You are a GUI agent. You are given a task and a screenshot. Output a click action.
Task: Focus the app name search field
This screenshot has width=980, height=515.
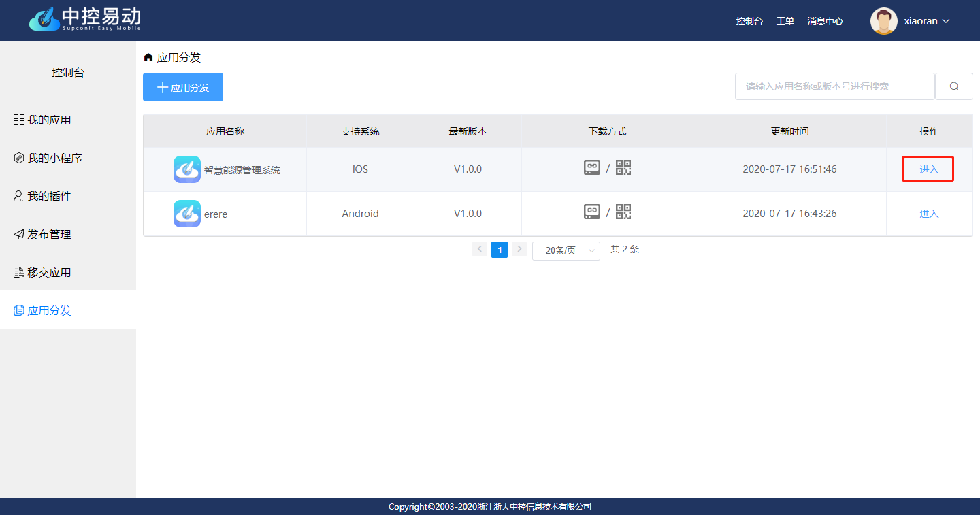pos(834,86)
